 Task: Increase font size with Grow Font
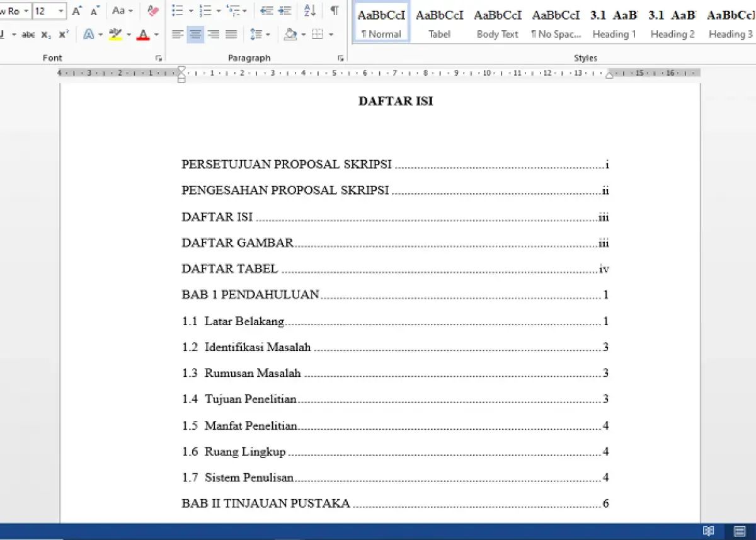click(x=77, y=11)
